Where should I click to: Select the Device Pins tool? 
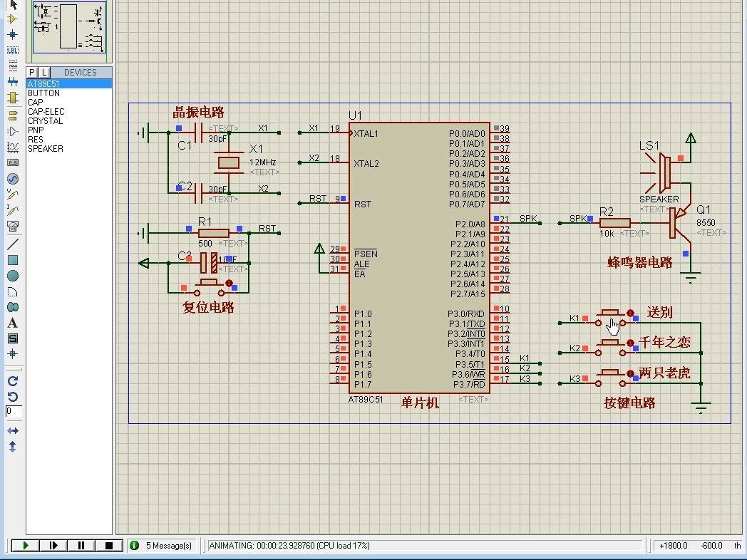point(12,131)
